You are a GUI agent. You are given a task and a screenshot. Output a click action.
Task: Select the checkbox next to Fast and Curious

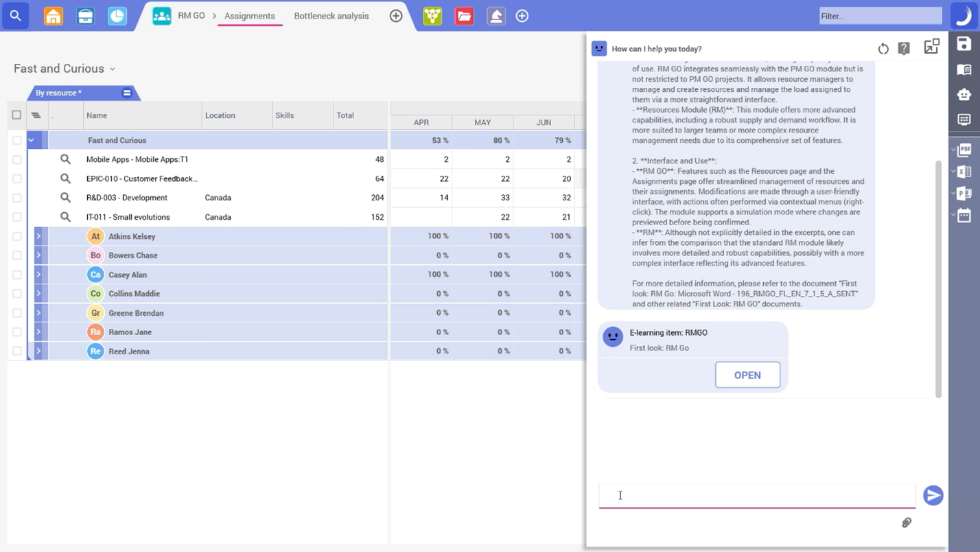(16, 140)
